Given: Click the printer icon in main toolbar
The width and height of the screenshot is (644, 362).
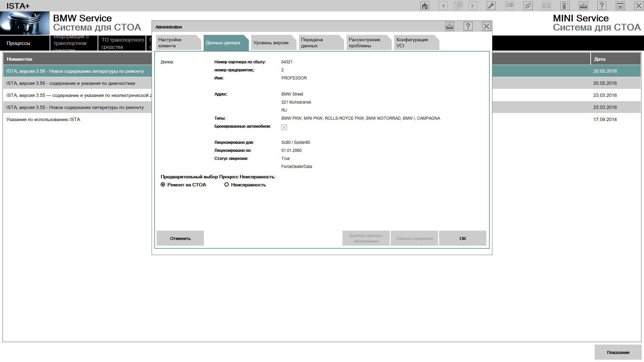Looking at the screenshot, I should click(584, 6).
